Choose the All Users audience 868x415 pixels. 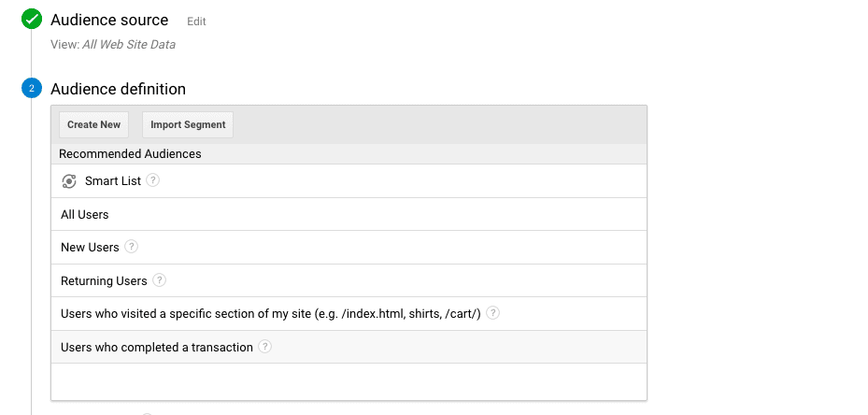[x=85, y=215]
